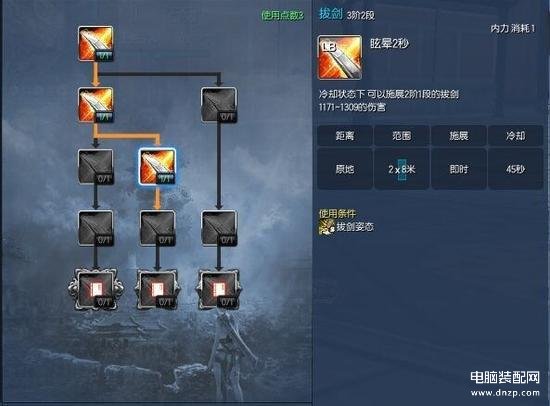Click the 距离 column header

[x=345, y=135]
